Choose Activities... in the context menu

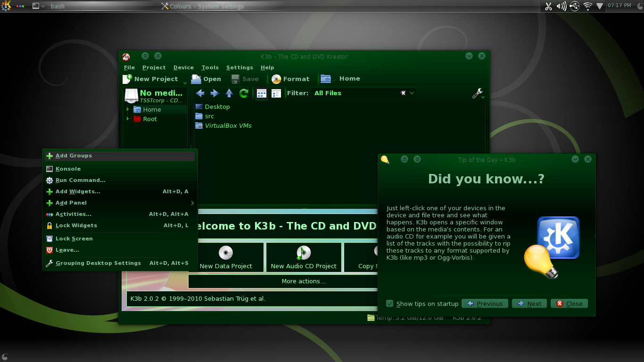120,214
